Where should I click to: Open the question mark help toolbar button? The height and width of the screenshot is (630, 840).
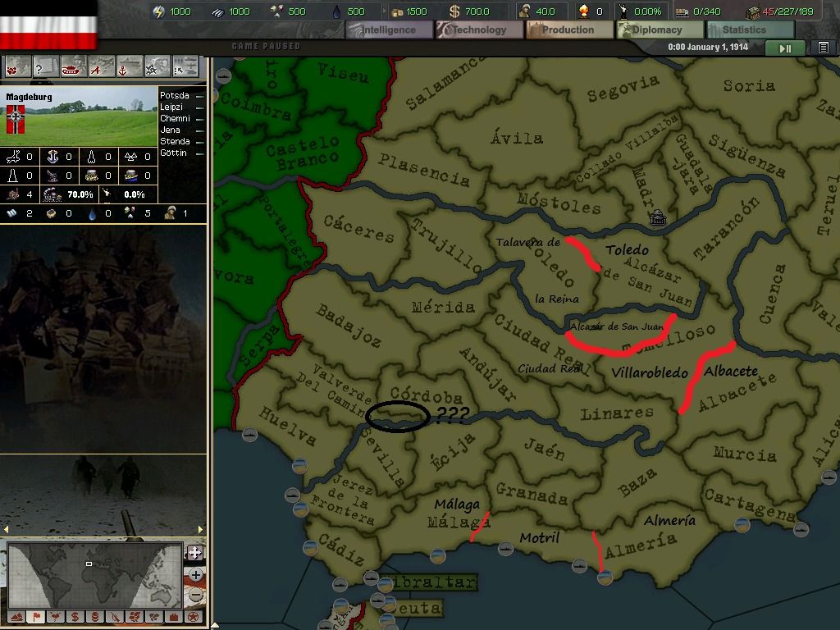coord(46,67)
